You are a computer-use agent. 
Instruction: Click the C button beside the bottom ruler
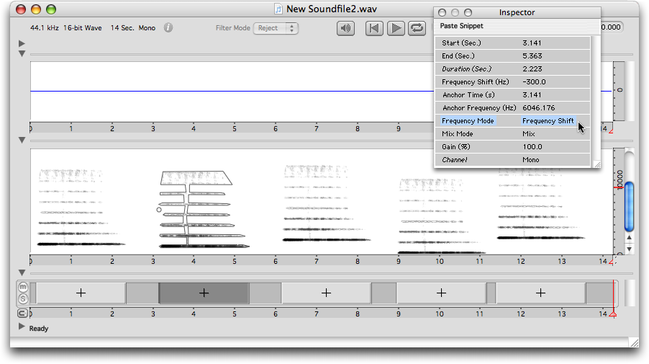(22, 313)
